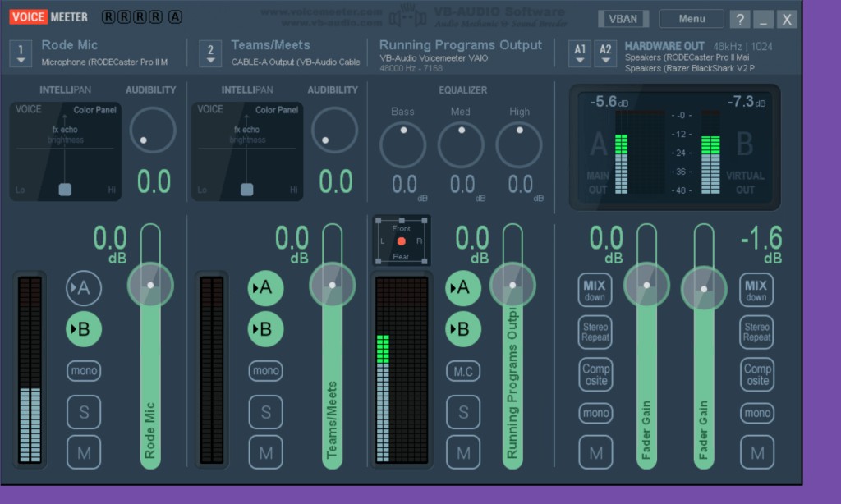The height and width of the screenshot is (504, 841).
Task: Enable mono on the Teams/Meets strip
Action: pyautogui.click(x=265, y=370)
